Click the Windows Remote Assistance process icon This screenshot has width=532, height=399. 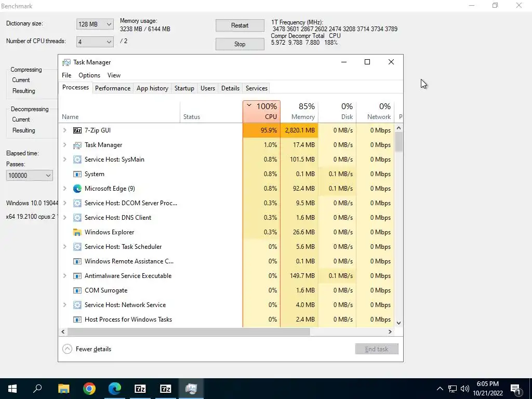(x=77, y=261)
